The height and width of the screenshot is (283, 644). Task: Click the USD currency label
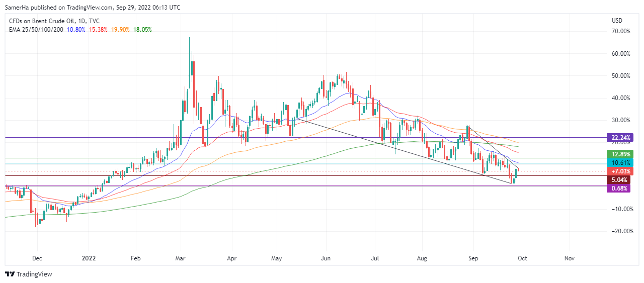[617, 21]
